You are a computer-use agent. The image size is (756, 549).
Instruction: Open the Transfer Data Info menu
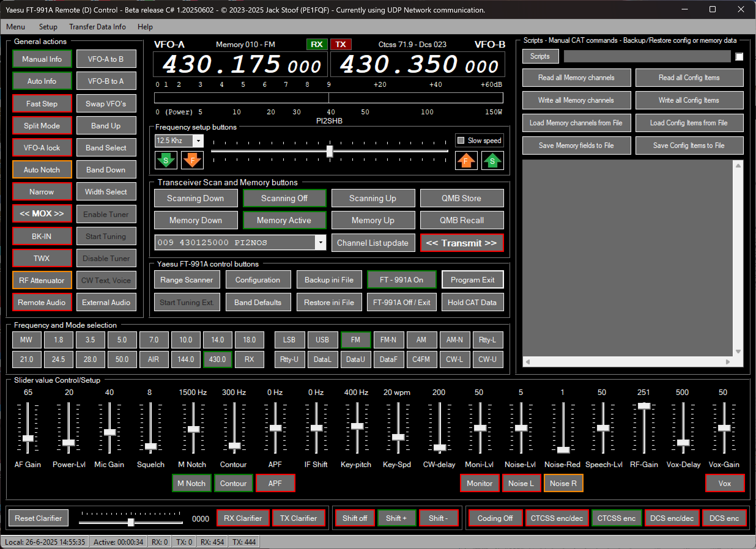pyautogui.click(x=97, y=27)
